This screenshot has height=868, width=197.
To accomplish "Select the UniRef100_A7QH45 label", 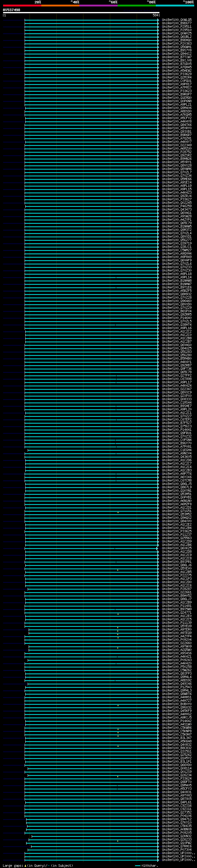I will point(177,67).
